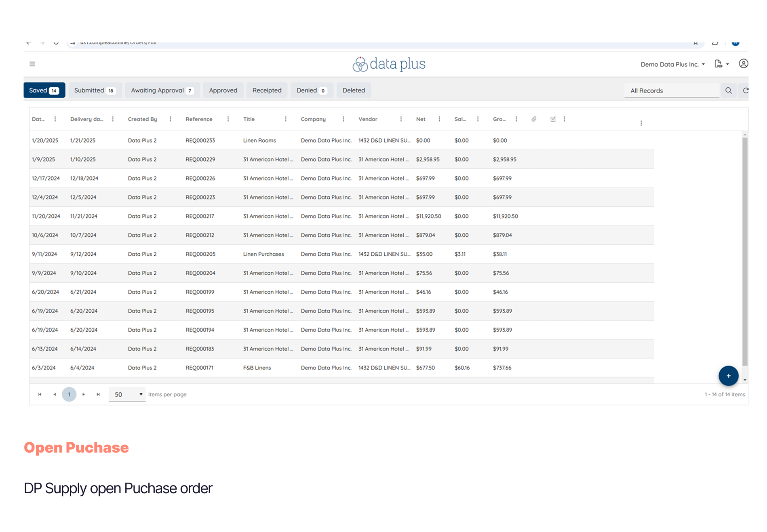This screenshot has width=767, height=532.
Task: Select row with reference REQ000212
Action: pos(341,235)
